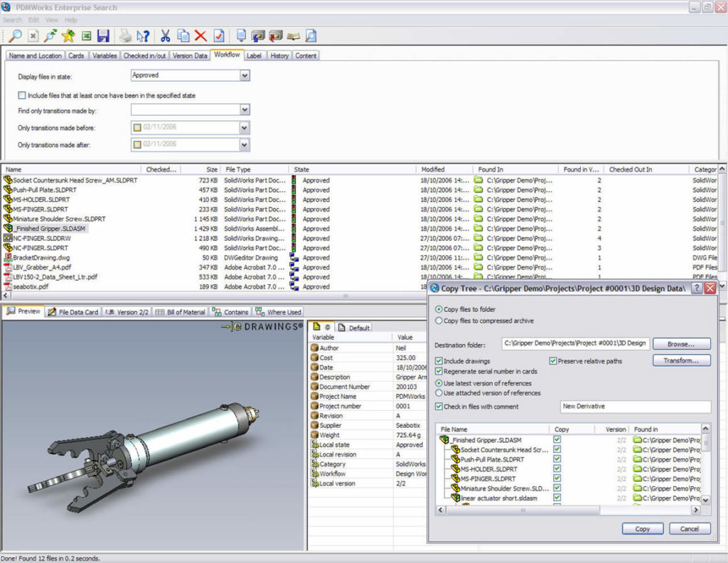
Task: Select Copy files to compressed archive
Action: 439,321
